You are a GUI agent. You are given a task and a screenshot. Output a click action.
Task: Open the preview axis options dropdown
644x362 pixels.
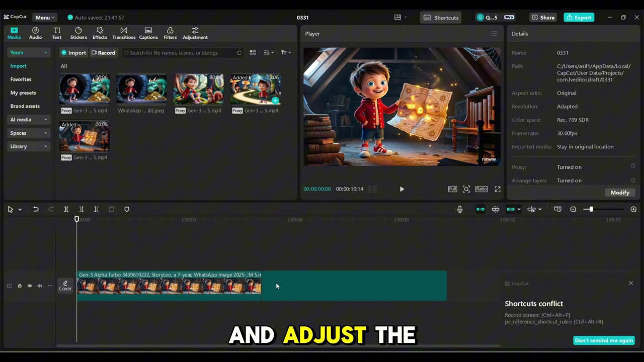point(540,209)
